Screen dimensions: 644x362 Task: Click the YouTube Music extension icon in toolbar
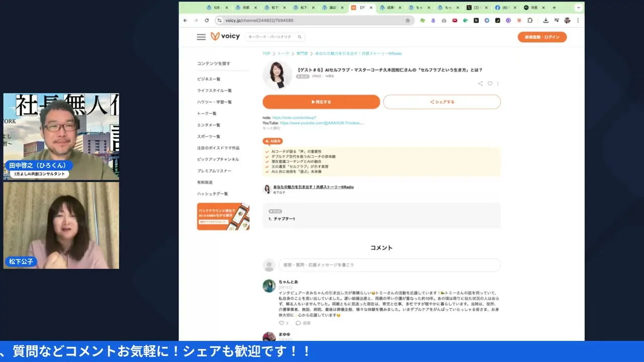click(x=454, y=20)
